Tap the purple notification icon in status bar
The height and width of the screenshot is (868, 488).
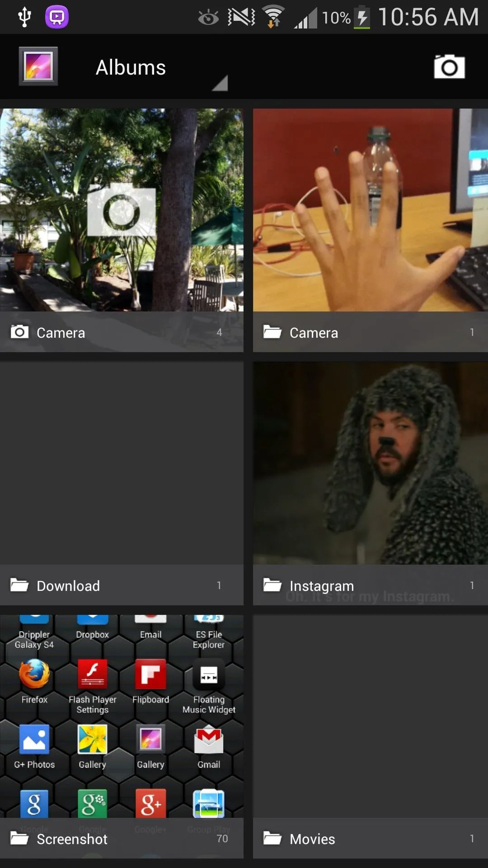pyautogui.click(x=57, y=17)
